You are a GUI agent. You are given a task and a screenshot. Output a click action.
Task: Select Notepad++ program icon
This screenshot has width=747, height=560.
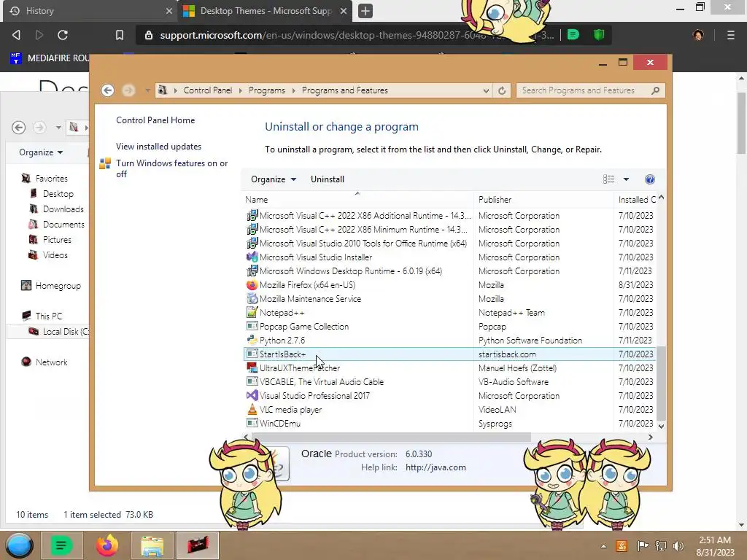click(x=252, y=312)
